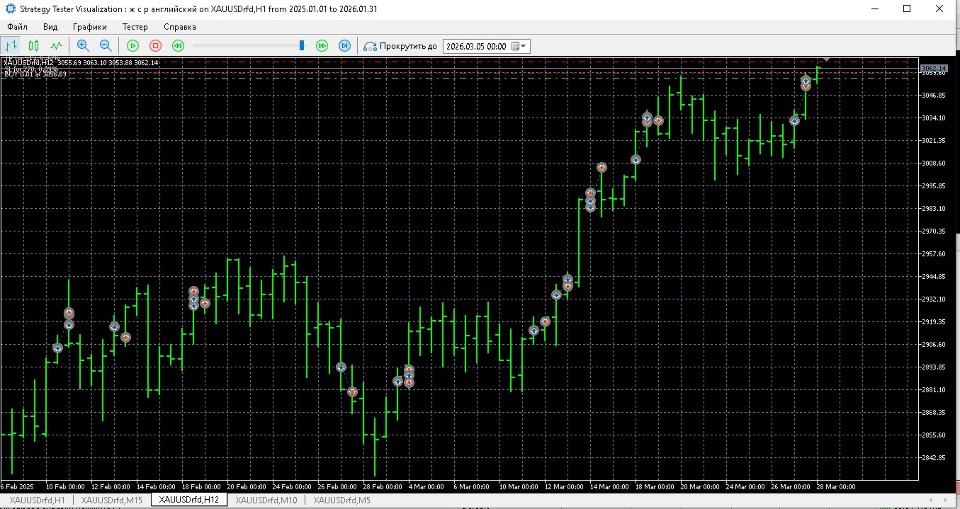The image size is (960, 509).
Task: Click the green rewind button
Action: pos(178,45)
